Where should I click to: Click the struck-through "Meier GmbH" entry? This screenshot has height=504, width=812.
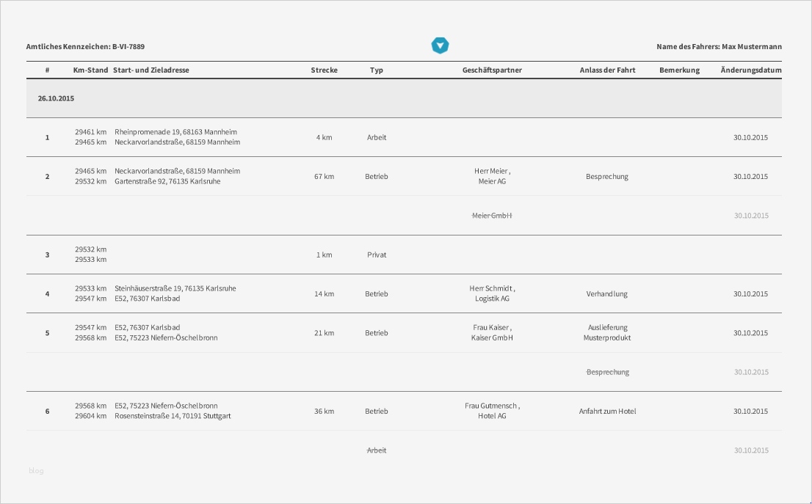tap(492, 216)
